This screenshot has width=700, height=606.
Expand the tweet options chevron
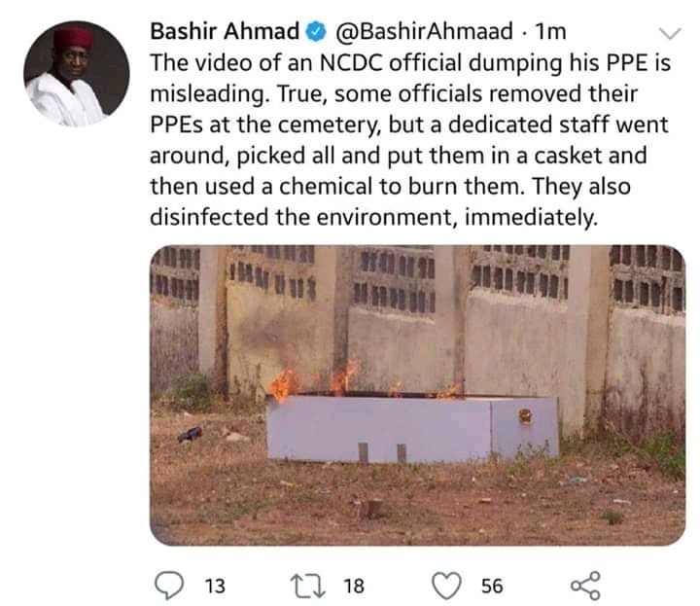pyautogui.click(x=670, y=33)
